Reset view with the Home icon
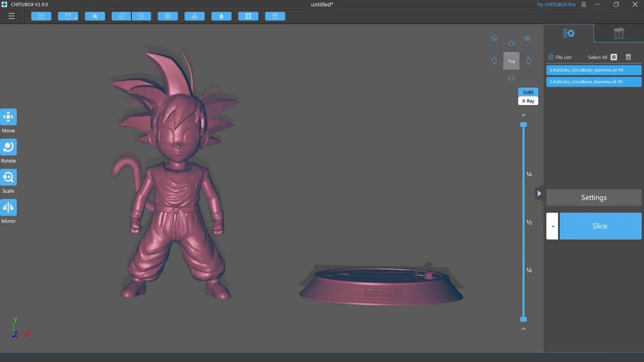 pyautogui.click(x=495, y=38)
